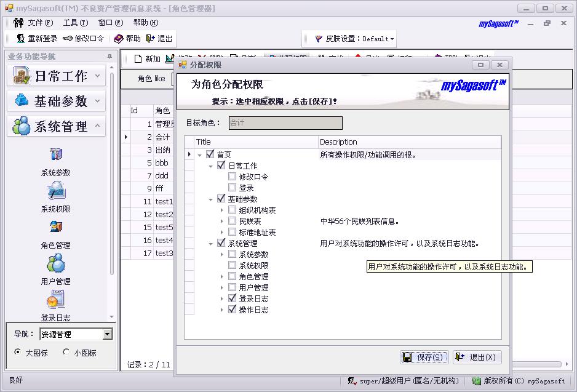Open the 文件(F) menu
This screenshot has width=577, height=392.
41,23
